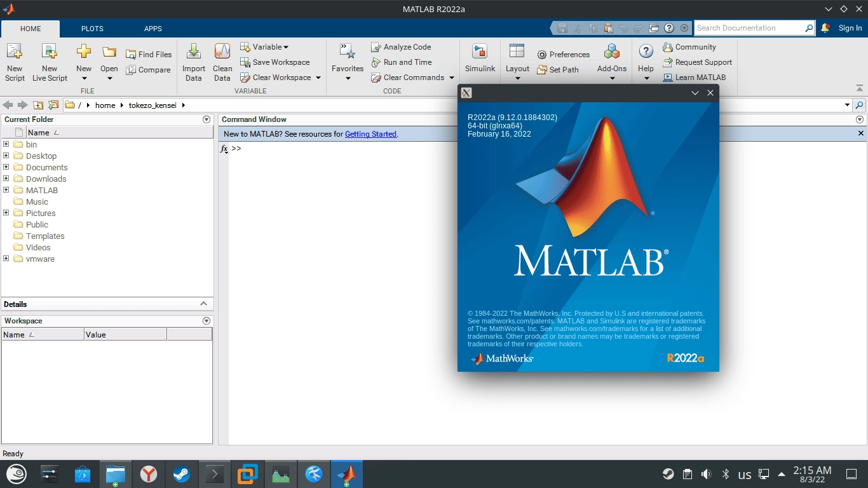Click Learn MATLAB
The image size is (868, 488).
pos(694,78)
